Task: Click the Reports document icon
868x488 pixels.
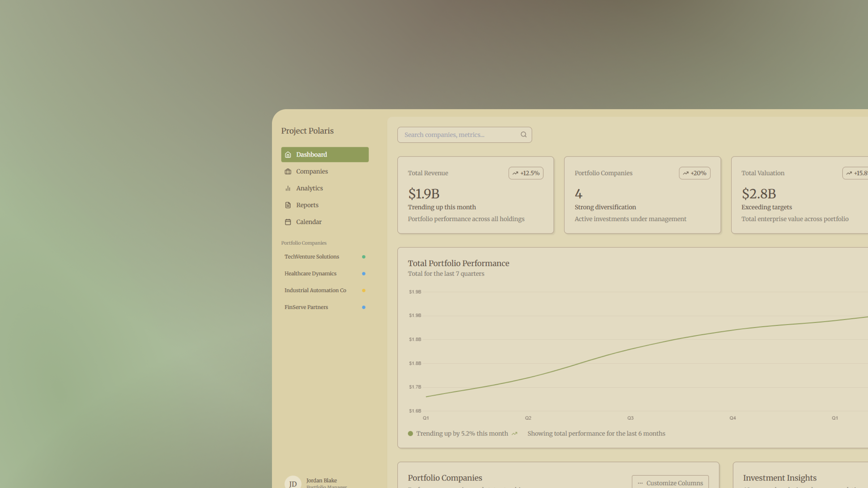Action: [288, 205]
